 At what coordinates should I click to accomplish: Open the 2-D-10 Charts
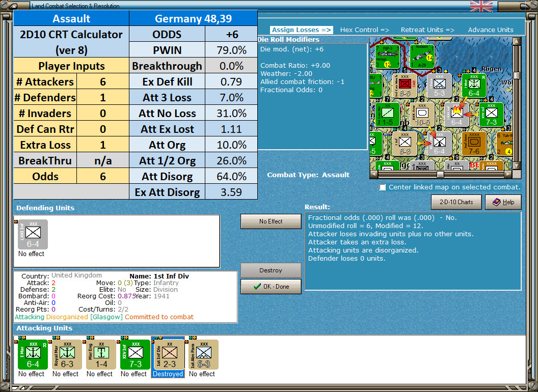coord(456,202)
